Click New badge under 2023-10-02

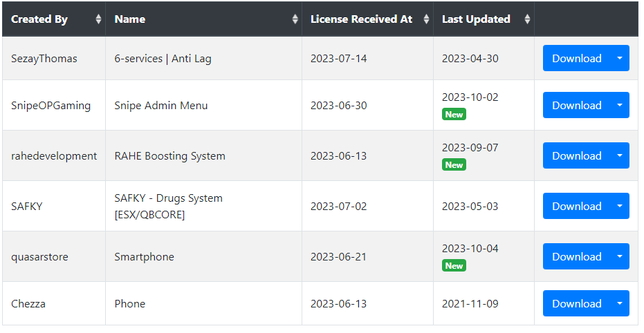(x=454, y=115)
